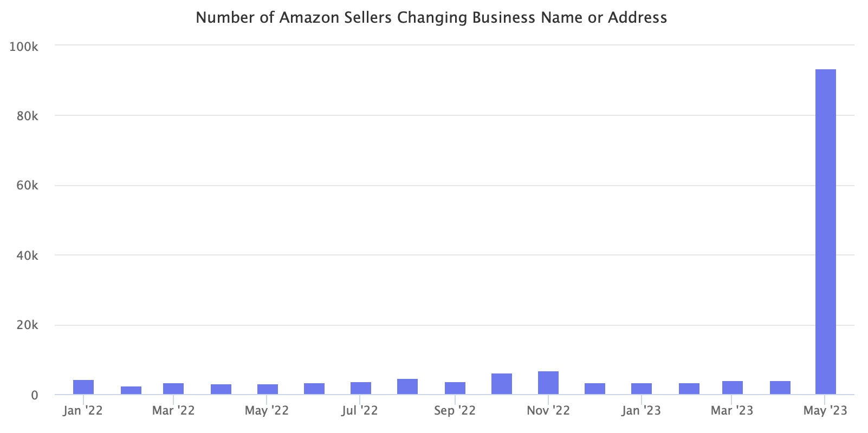868x433 pixels.
Task: Select the Jul '22 bar
Action: [x=361, y=388]
